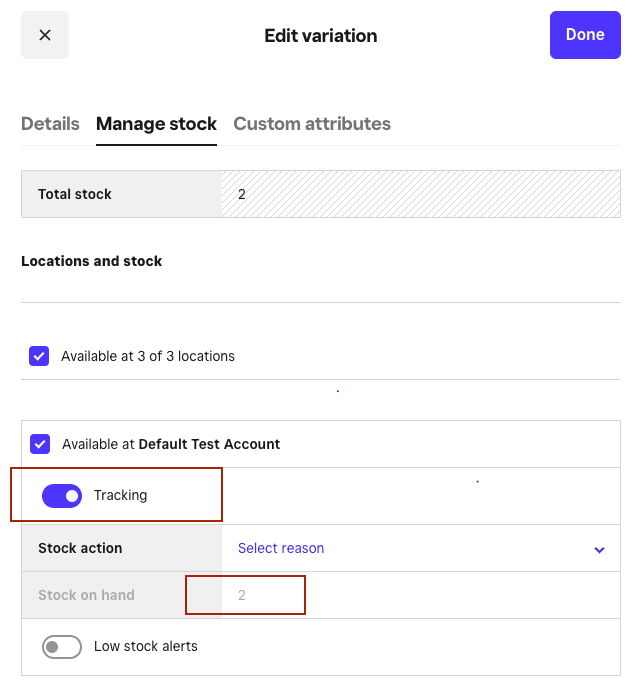
Task: Click the Total stock value field
Action: point(420,194)
